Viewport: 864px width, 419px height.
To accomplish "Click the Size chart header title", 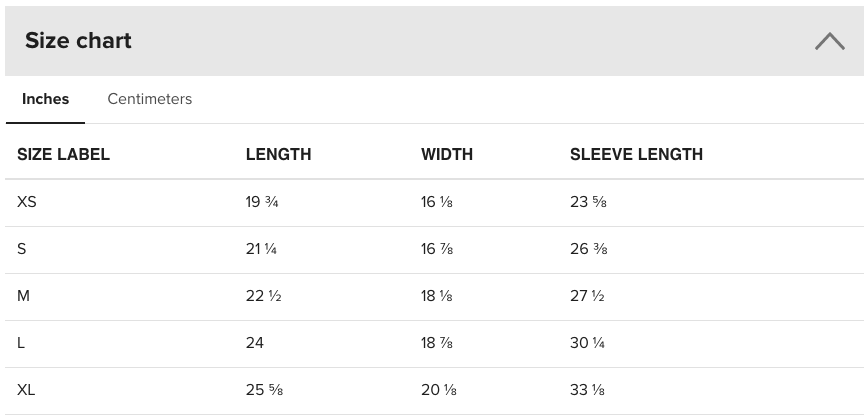I will [x=78, y=41].
